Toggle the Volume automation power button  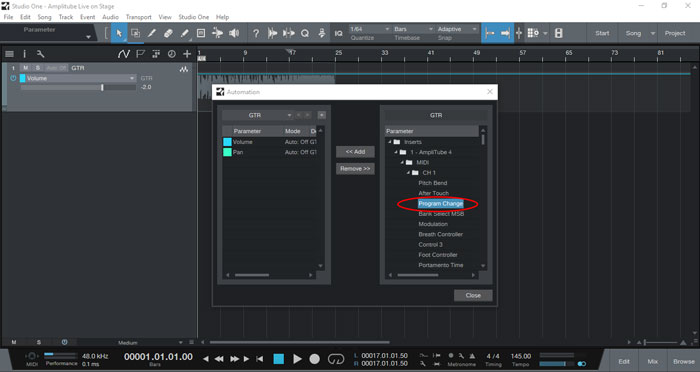(13, 78)
